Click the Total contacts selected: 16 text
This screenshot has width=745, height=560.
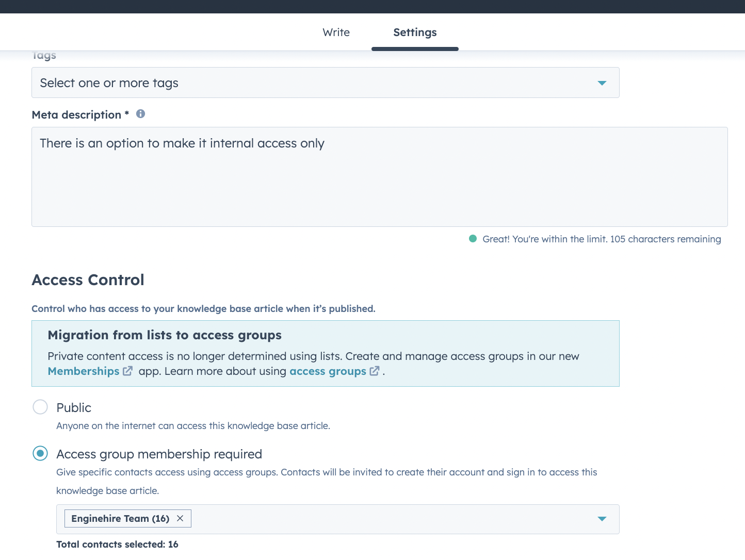tap(117, 544)
